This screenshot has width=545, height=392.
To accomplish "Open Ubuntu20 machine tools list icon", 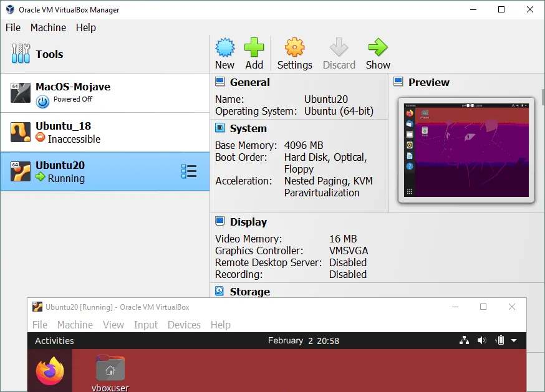I will pyautogui.click(x=188, y=171).
